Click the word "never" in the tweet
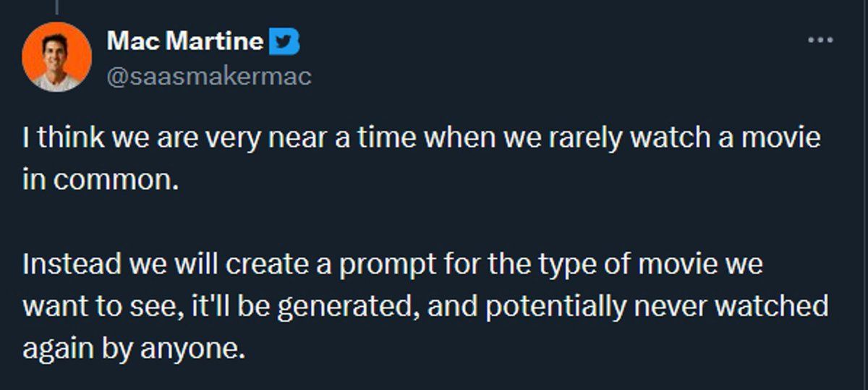This screenshot has width=868, height=390. [x=671, y=308]
